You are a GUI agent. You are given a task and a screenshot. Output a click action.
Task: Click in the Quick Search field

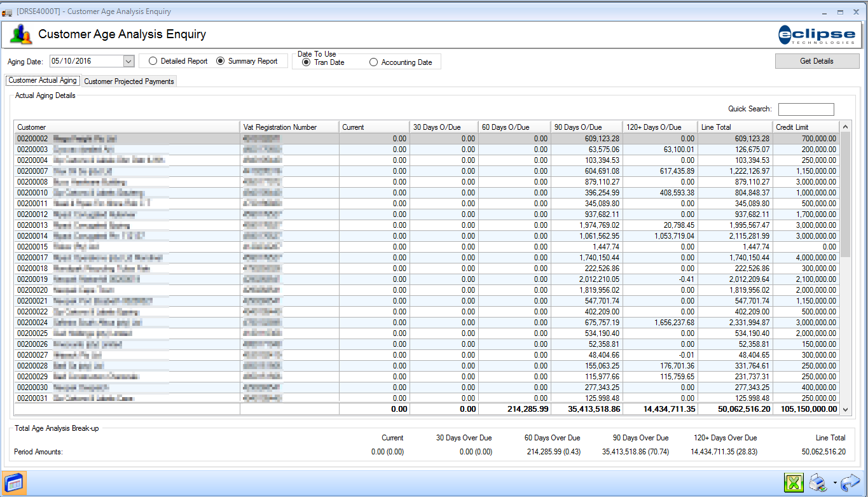[x=806, y=109]
